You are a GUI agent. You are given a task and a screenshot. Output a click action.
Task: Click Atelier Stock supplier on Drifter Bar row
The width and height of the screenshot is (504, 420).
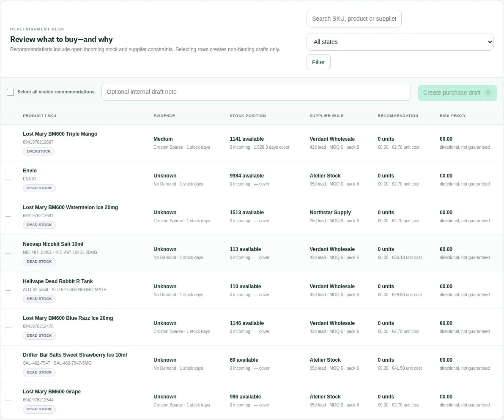[325, 360]
